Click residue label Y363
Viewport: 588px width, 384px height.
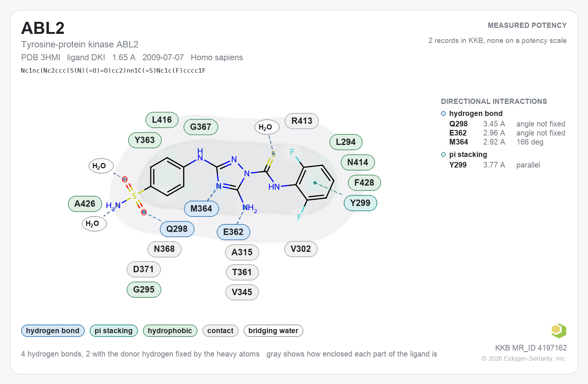click(145, 140)
